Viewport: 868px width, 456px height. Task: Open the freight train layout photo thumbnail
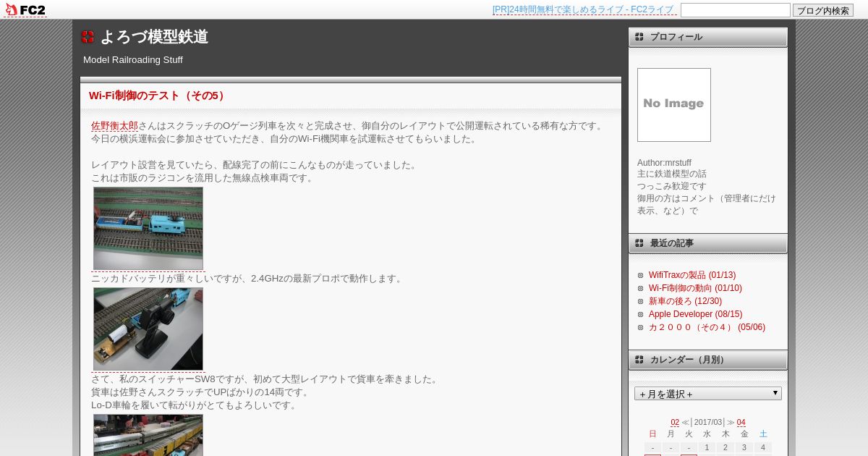[x=148, y=435]
